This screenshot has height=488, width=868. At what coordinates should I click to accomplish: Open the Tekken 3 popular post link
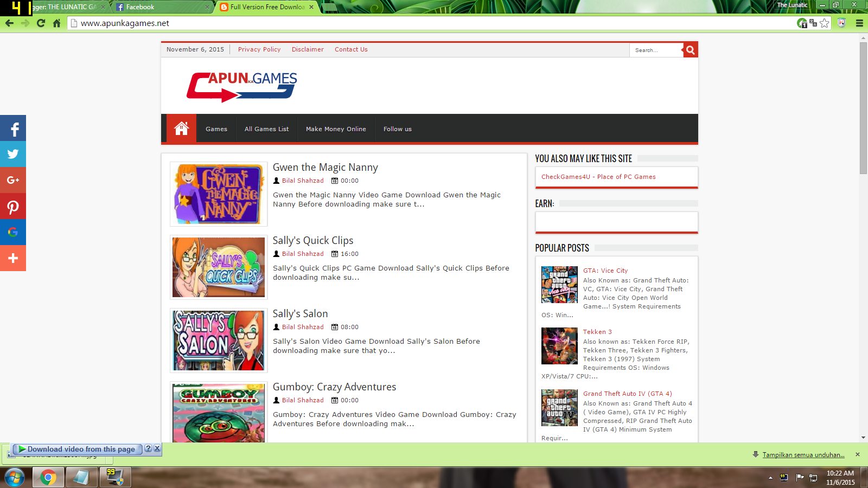click(x=597, y=331)
